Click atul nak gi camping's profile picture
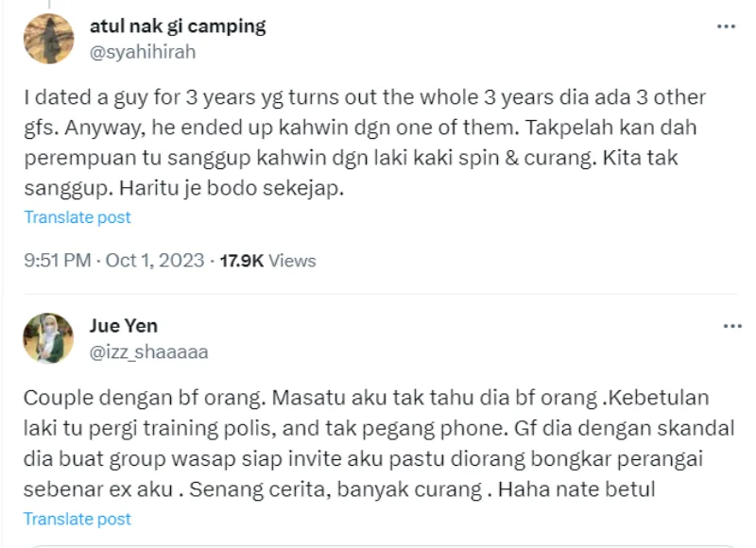The width and height of the screenshot is (756, 548). [x=48, y=40]
